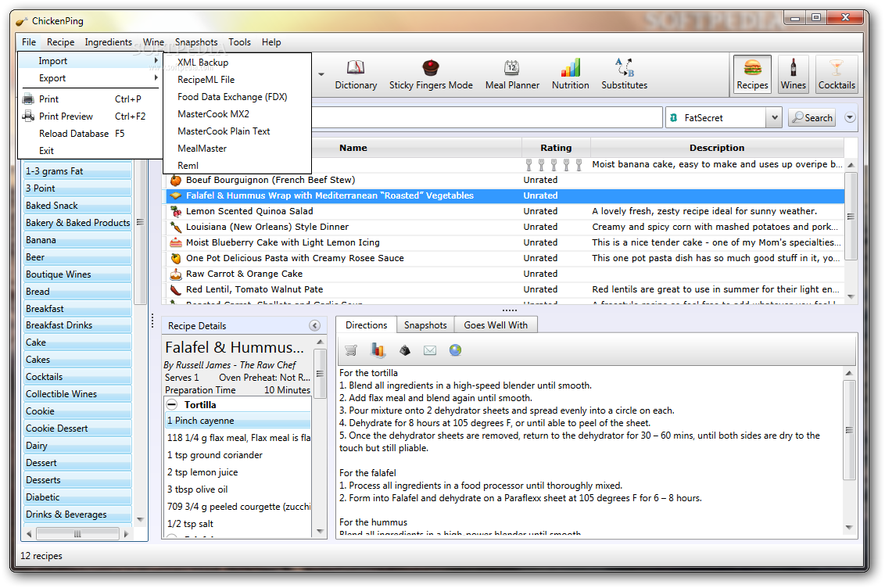This screenshot has width=885, height=588.
Task: Choose RecipeML File import option
Action: (x=237, y=80)
